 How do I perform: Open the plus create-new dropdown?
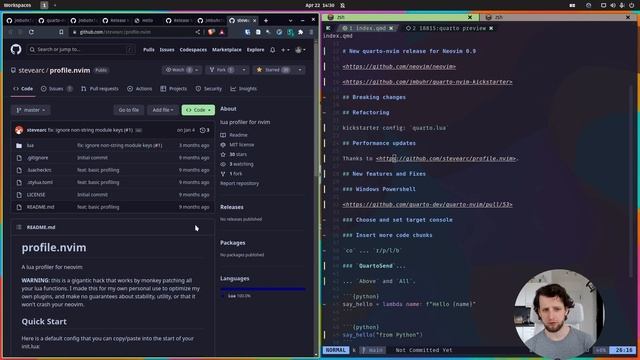285,50
